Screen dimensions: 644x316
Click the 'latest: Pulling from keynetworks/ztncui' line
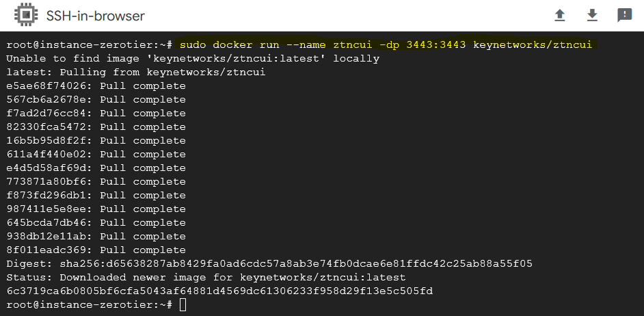coord(136,73)
